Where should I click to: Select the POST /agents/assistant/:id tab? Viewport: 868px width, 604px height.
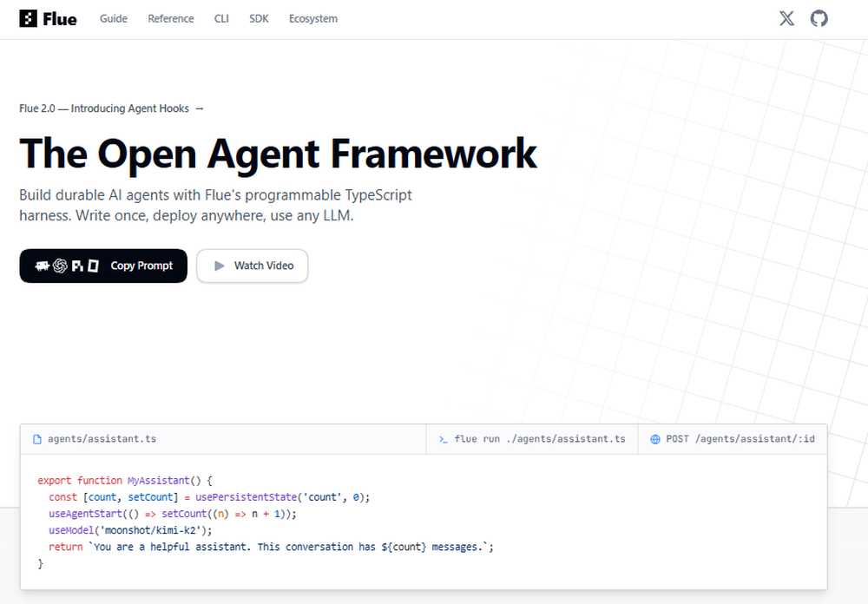coord(733,439)
